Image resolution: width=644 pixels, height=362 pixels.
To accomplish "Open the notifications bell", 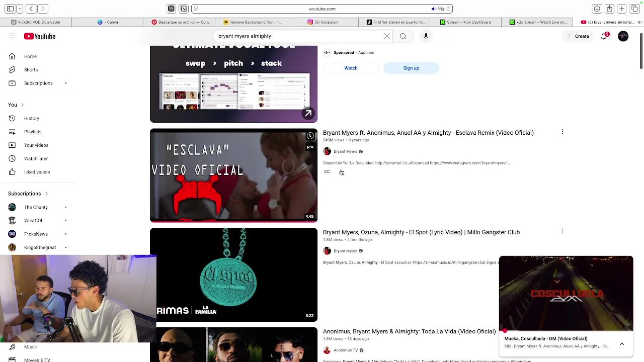I will pyautogui.click(x=604, y=36).
